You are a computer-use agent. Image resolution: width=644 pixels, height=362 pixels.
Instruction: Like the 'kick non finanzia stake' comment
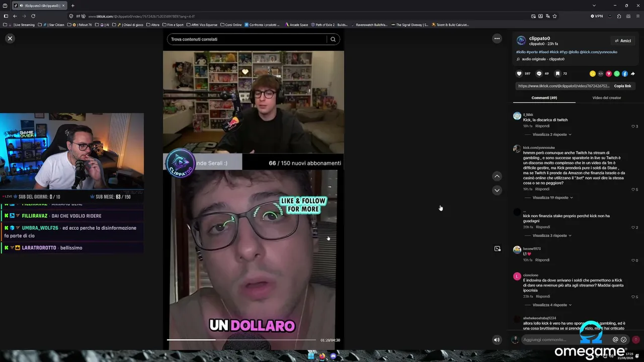(633, 227)
